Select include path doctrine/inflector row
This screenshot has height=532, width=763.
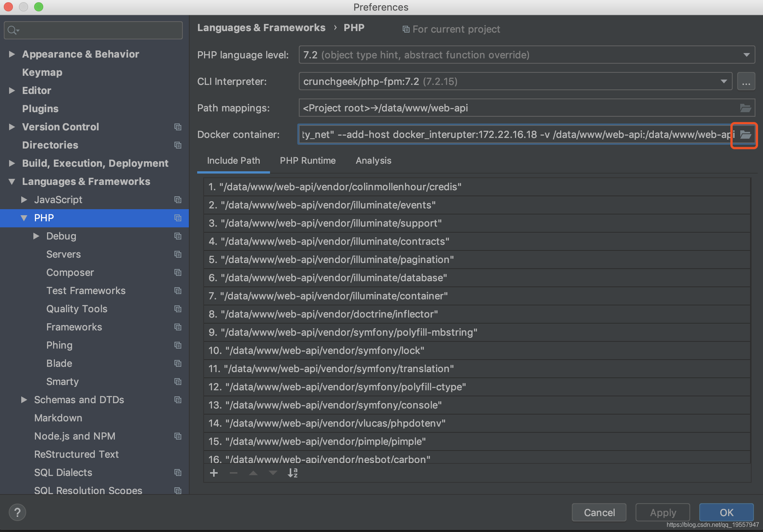tap(477, 314)
